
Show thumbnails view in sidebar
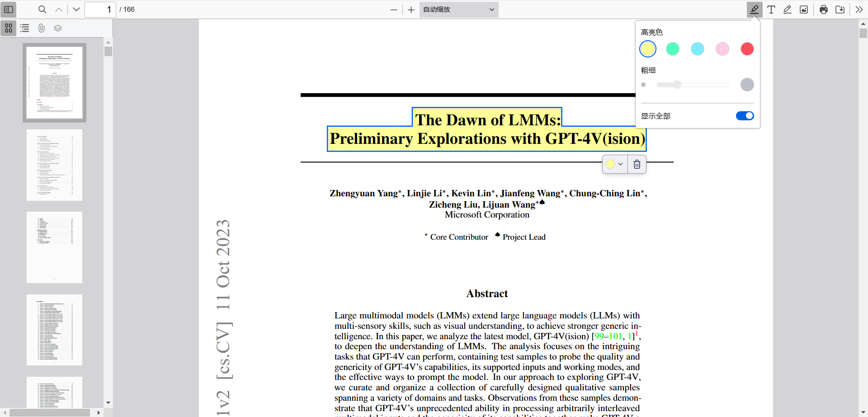pos(9,28)
